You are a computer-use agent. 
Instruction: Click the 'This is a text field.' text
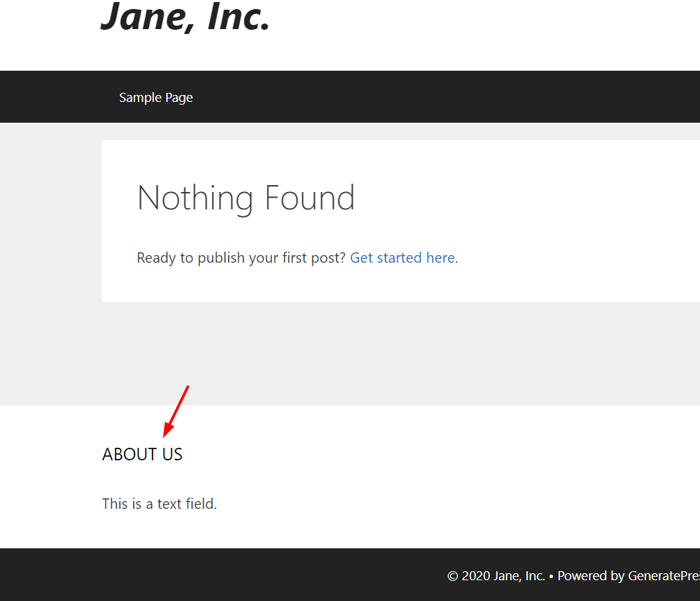pyautogui.click(x=159, y=504)
